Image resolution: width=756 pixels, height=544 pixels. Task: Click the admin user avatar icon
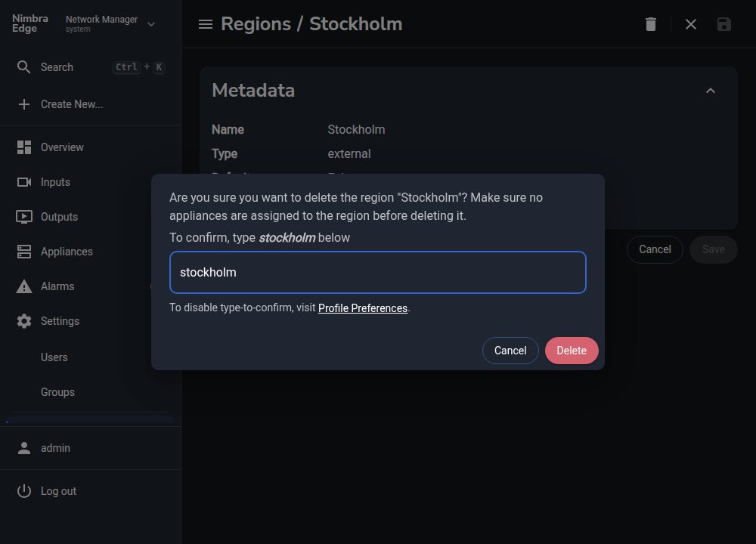[x=23, y=448]
